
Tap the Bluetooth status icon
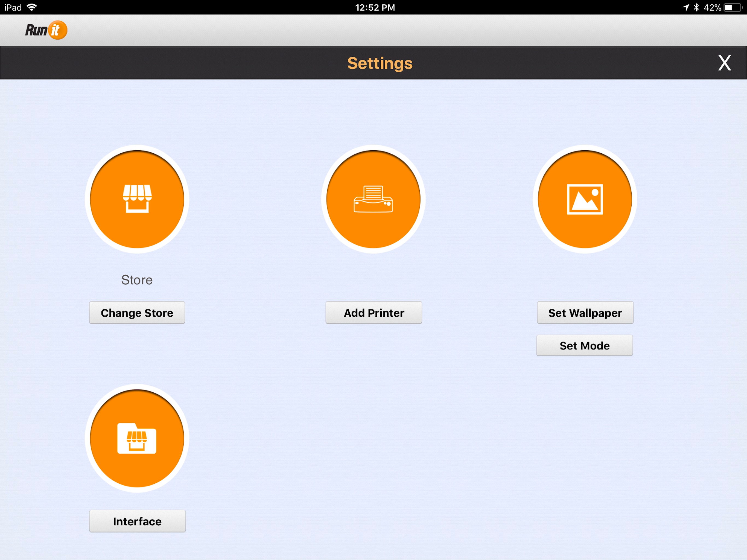(x=696, y=7)
